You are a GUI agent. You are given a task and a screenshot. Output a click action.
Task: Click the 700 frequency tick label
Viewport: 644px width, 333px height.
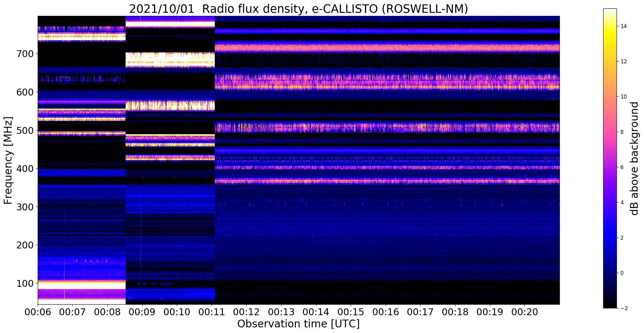pos(25,54)
